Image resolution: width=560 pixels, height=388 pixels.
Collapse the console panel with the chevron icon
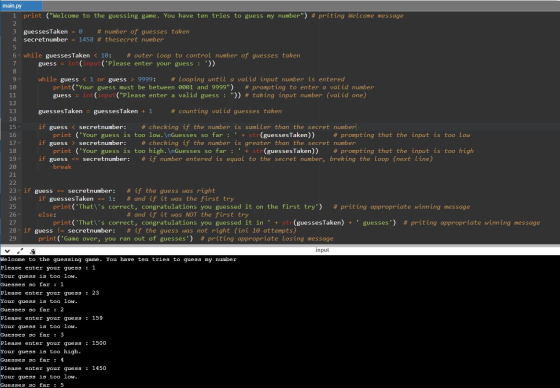click(x=7, y=251)
